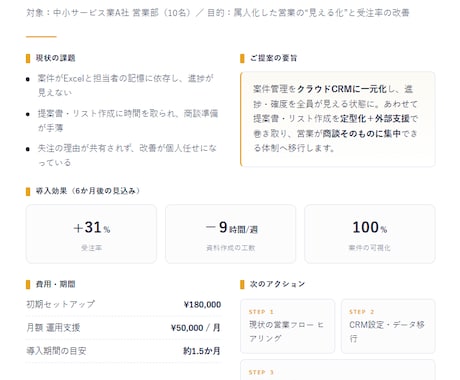Click the bold phrase 定型化+外部支援
The height and width of the screenshot is (380, 460).
click(375, 118)
